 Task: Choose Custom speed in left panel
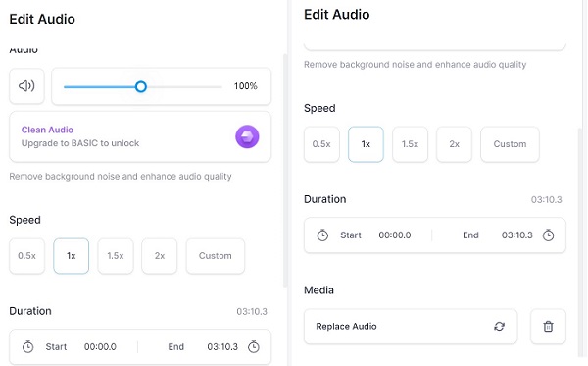(x=216, y=256)
